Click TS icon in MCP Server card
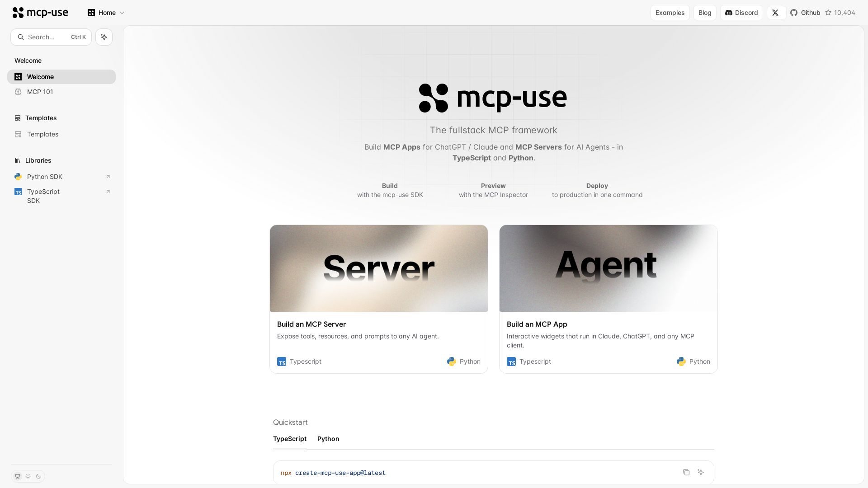868x488 pixels. (282, 362)
